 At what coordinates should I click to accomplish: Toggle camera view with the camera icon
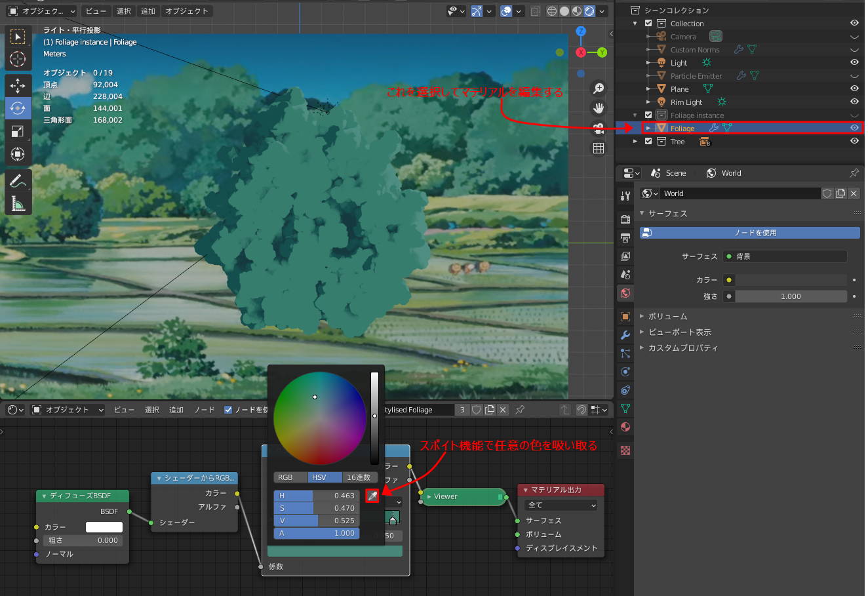(598, 129)
